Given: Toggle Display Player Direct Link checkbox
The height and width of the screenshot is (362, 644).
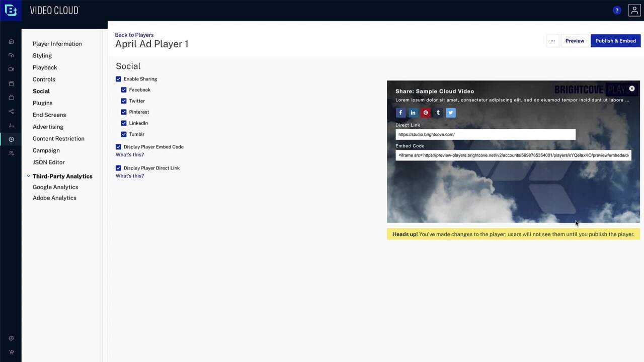Looking at the screenshot, I should click(x=118, y=168).
